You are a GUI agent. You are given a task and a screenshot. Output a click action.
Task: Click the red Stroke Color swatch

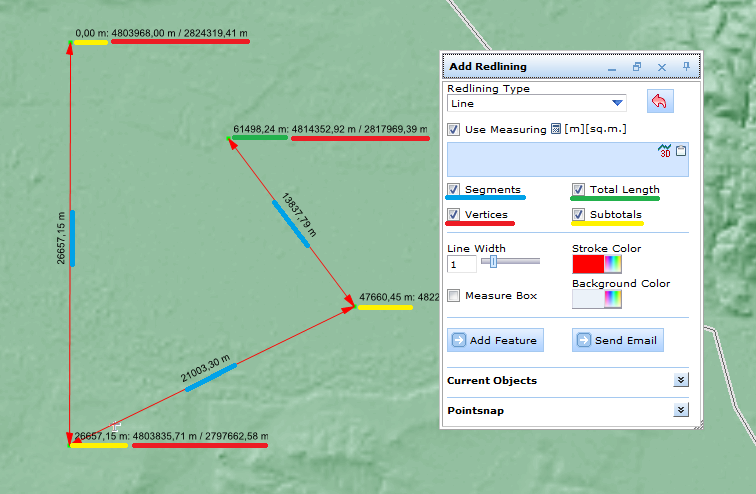pos(588,264)
